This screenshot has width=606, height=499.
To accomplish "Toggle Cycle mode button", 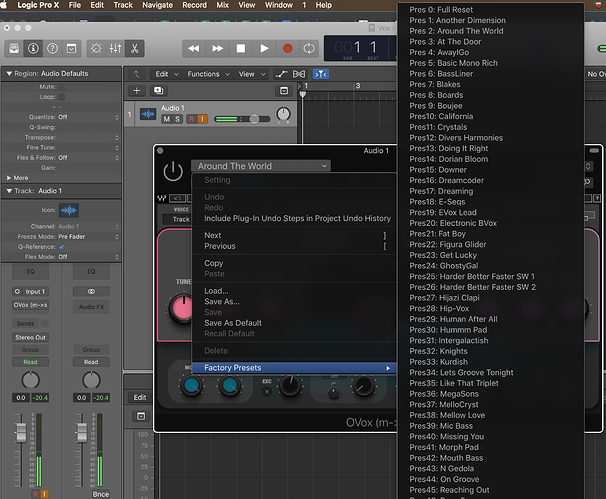I will coord(309,48).
